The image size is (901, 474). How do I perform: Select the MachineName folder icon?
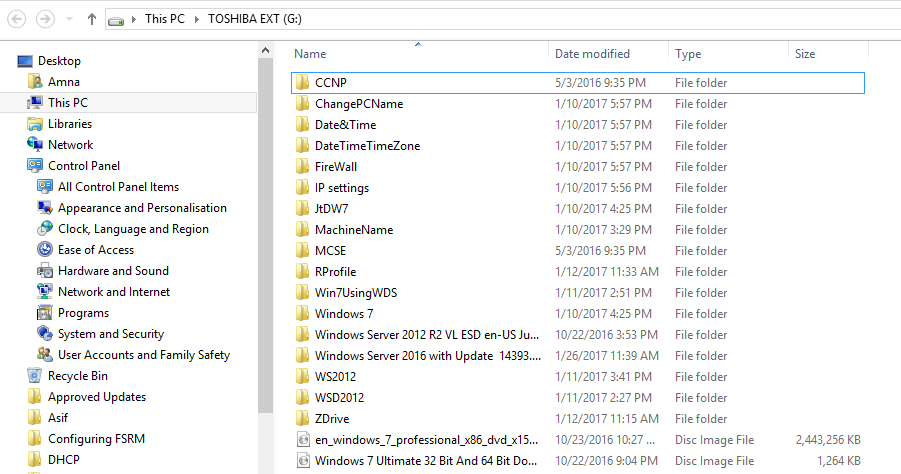click(303, 230)
